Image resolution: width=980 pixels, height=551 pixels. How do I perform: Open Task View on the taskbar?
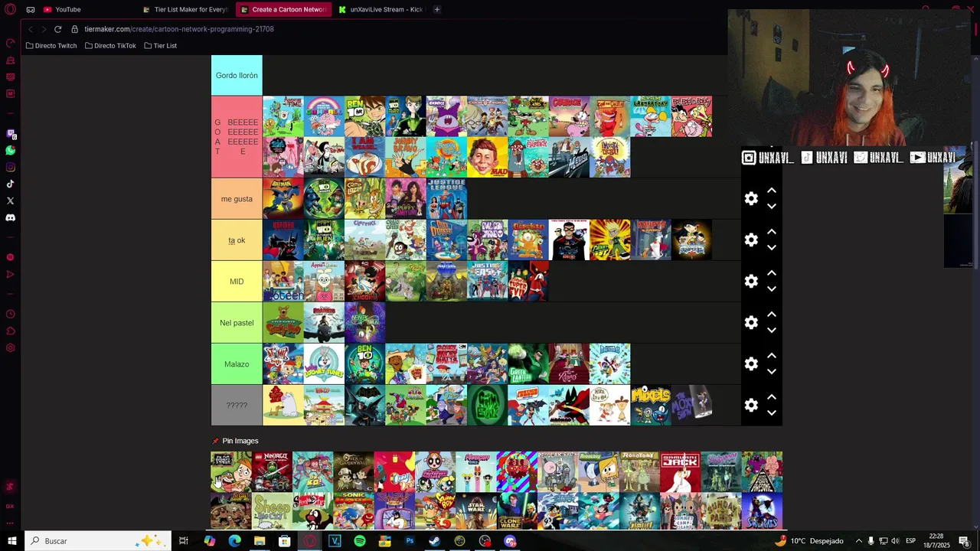click(x=184, y=541)
